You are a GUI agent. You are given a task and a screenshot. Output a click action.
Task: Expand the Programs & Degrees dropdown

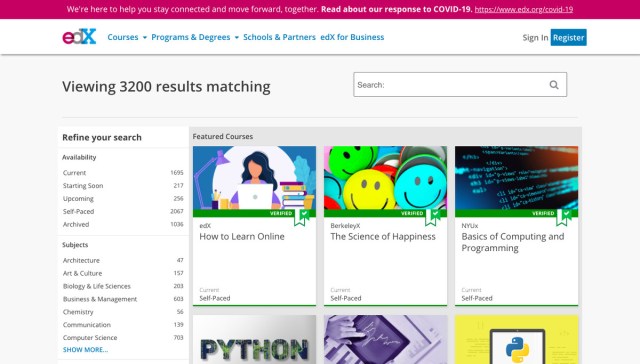pos(195,37)
